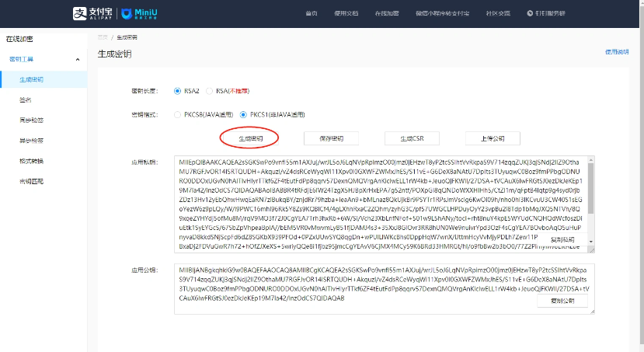Open 在线加密 in the top navigation
This screenshot has height=352, width=644.
(387, 13)
